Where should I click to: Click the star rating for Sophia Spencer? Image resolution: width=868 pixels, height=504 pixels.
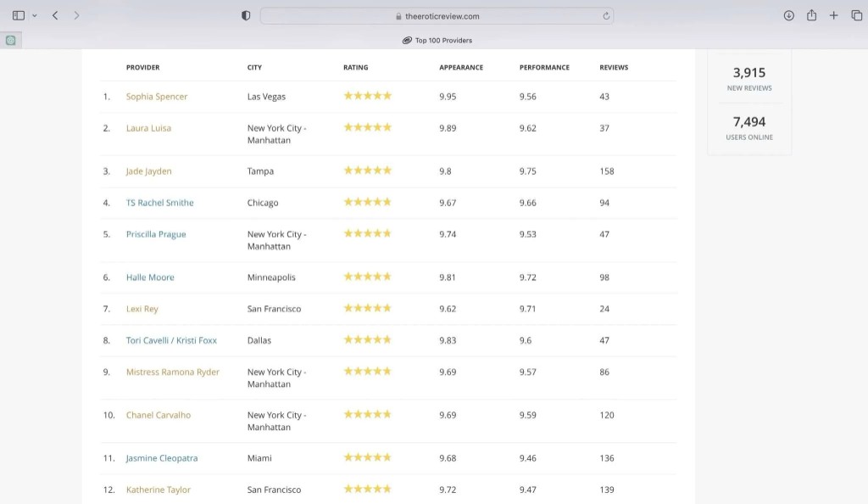point(368,96)
